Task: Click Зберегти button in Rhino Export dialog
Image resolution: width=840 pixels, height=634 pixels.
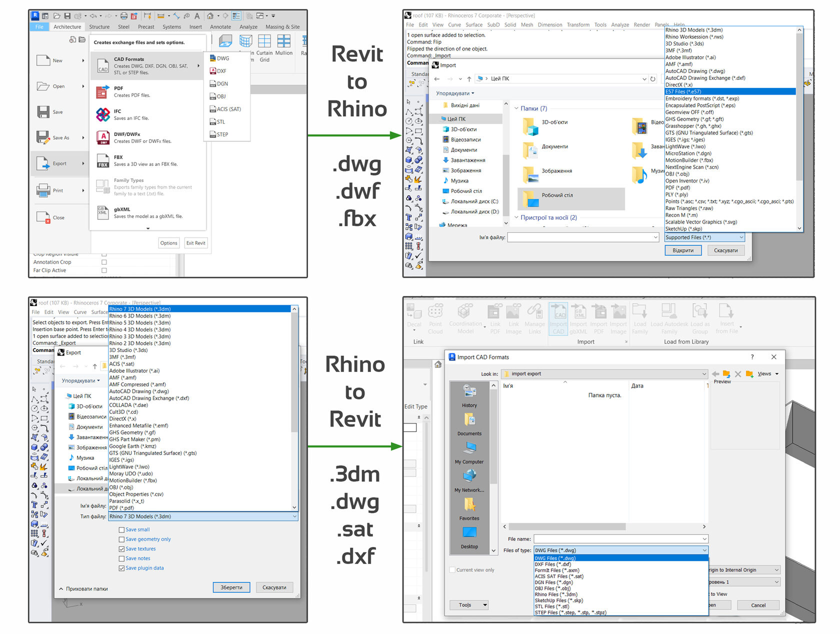Action: pyautogui.click(x=231, y=587)
